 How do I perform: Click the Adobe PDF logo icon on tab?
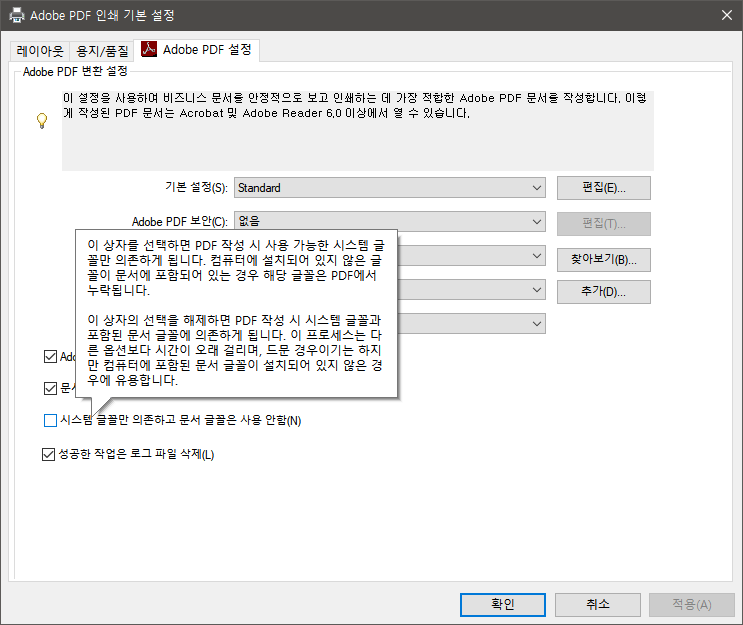(x=149, y=49)
